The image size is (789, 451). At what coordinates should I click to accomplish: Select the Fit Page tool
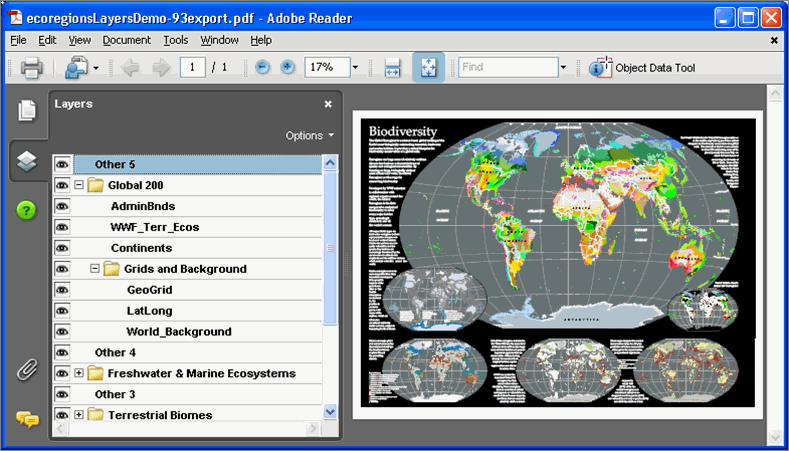point(428,68)
